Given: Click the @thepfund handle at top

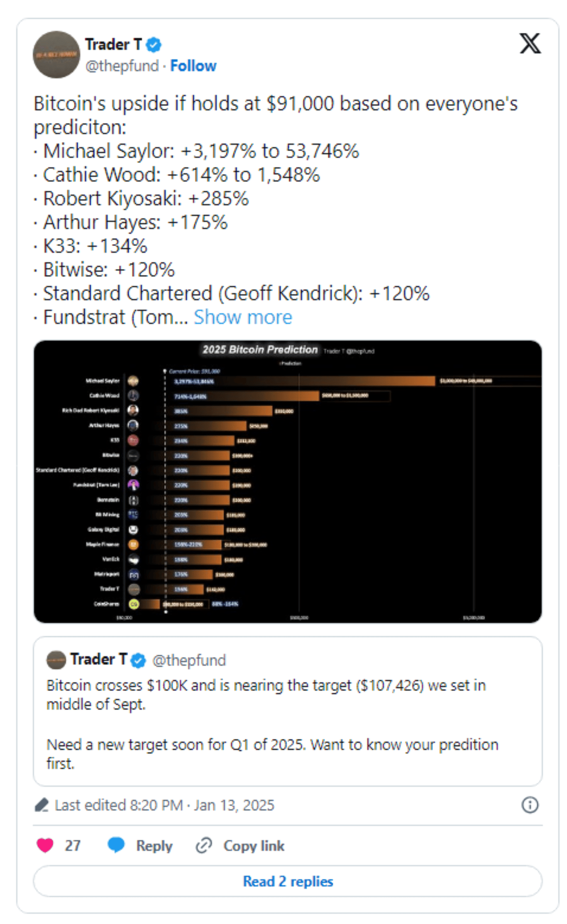Looking at the screenshot, I should pos(122,66).
